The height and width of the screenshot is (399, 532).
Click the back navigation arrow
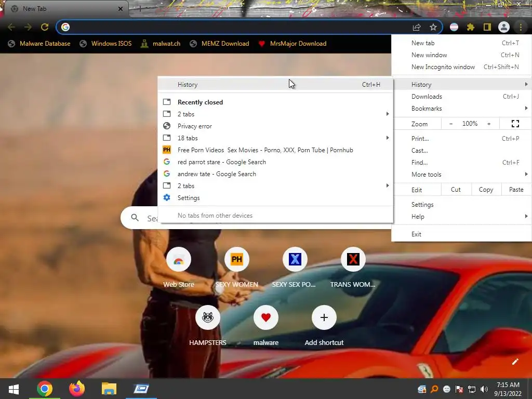pos(11,27)
